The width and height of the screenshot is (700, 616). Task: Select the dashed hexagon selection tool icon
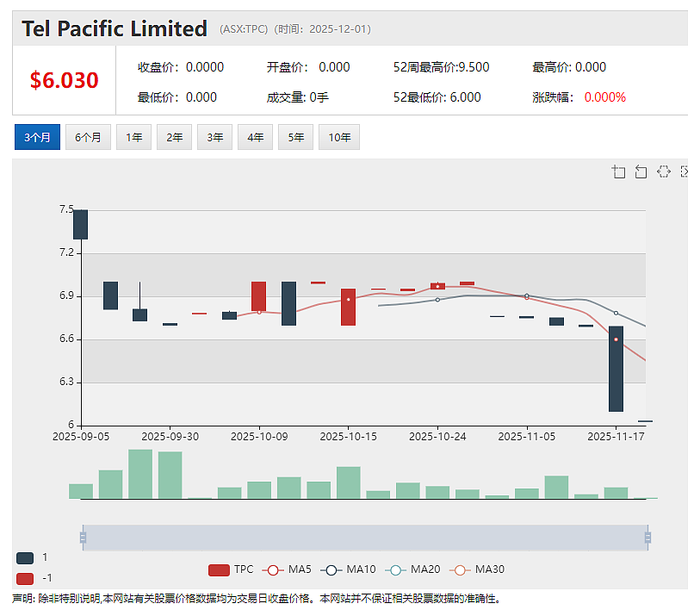pyautogui.click(x=663, y=171)
